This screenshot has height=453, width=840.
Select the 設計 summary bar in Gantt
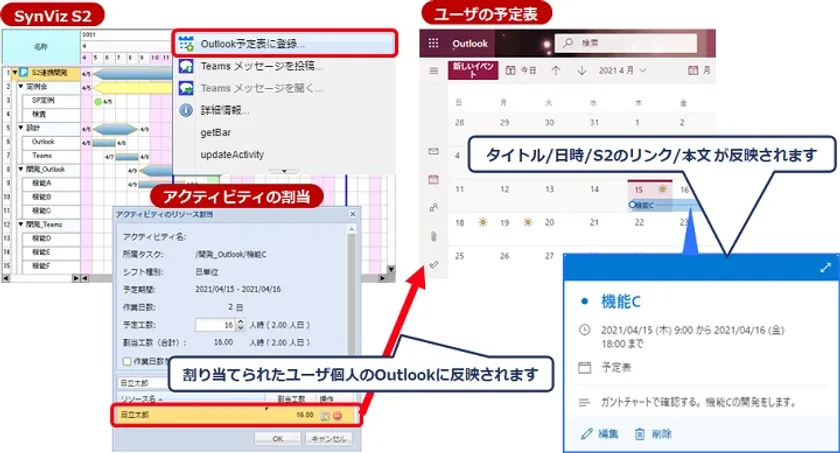(x=115, y=129)
